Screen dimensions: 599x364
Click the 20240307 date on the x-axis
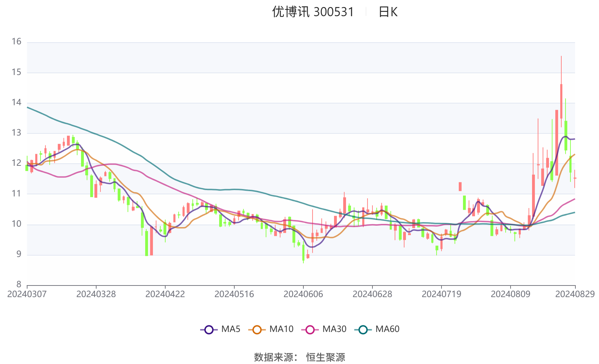[x=27, y=294]
